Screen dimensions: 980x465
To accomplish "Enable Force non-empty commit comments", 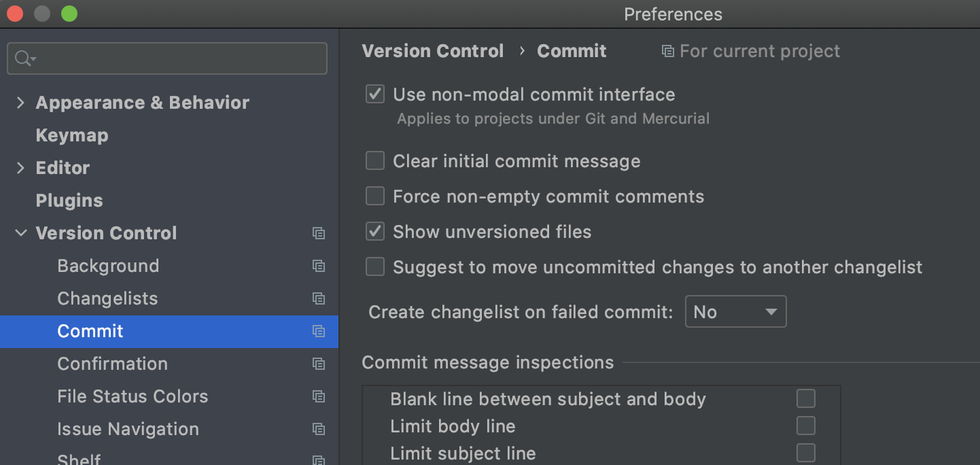I will coord(375,196).
